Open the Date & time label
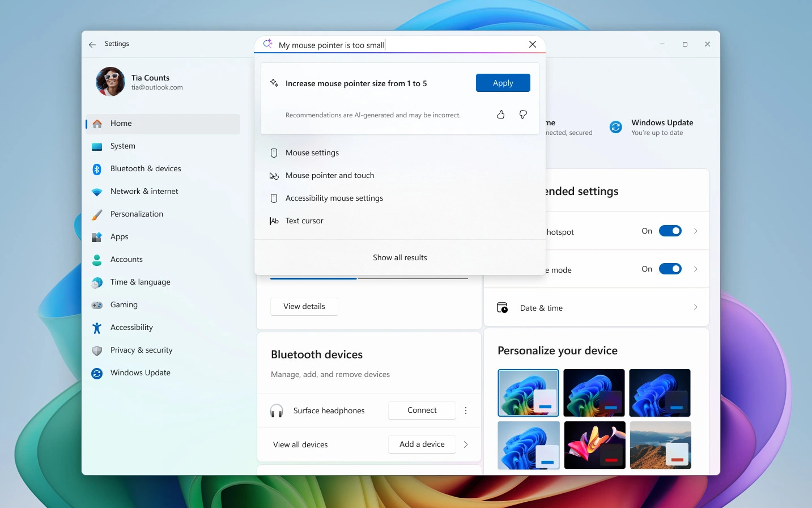 tap(541, 308)
